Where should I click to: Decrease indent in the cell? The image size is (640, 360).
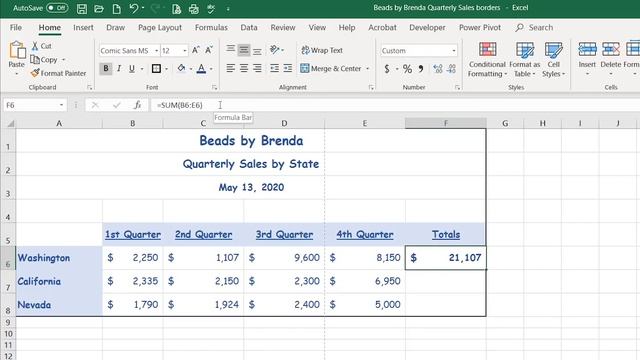(x=275, y=68)
